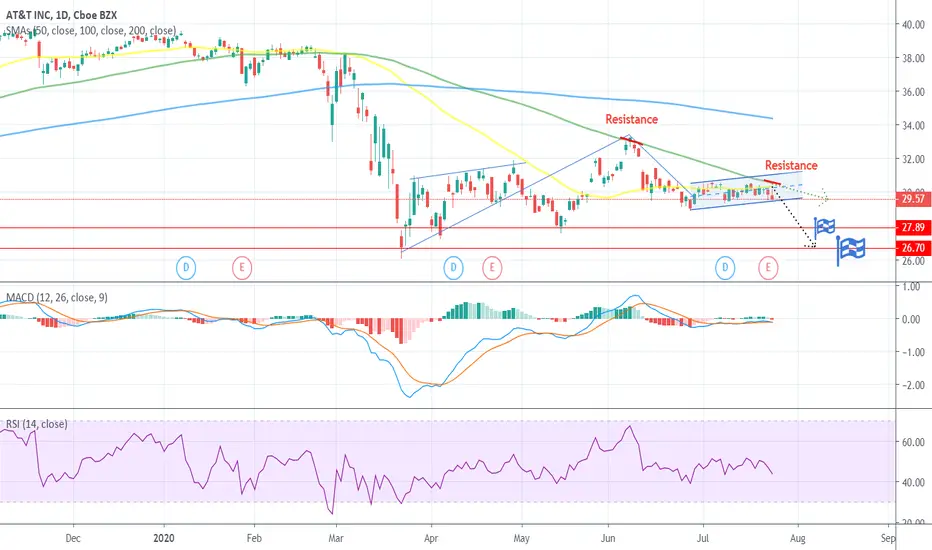Click the 32.00 price axis label
Image resolution: width=932 pixels, height=550 pixels.
click(914, 159)
